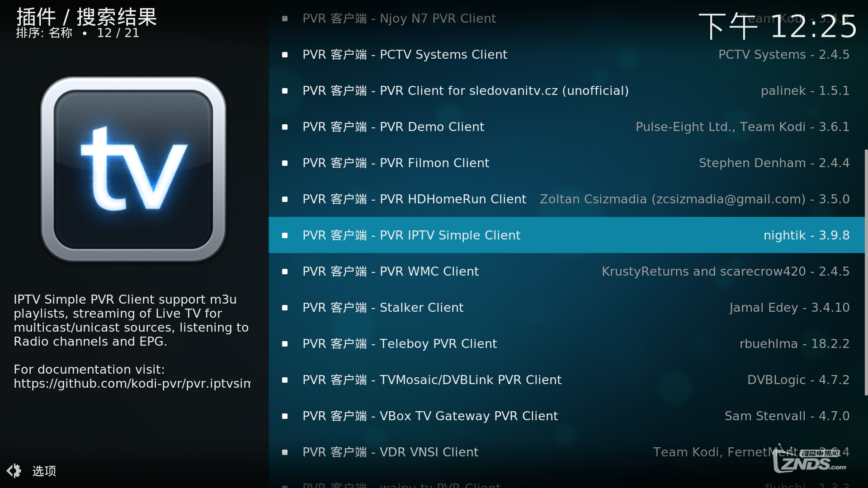
Task: Click the vertical list scrollbar
Action: [866, 272]
